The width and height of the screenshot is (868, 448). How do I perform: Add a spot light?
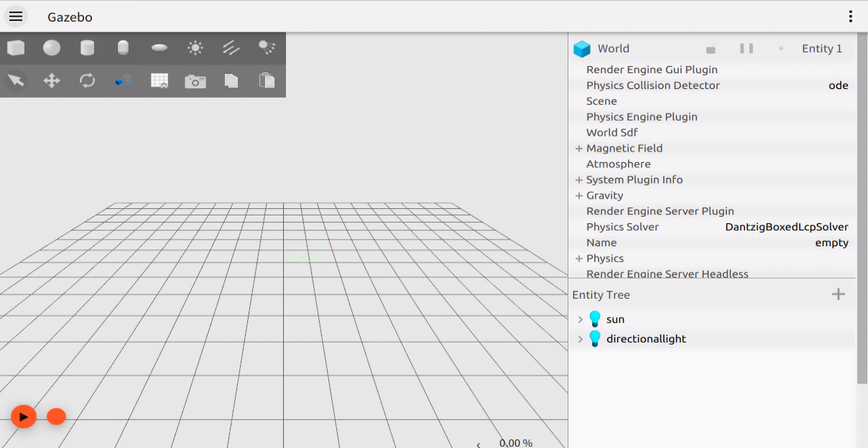pyautogui.click(x=267, y=48)
